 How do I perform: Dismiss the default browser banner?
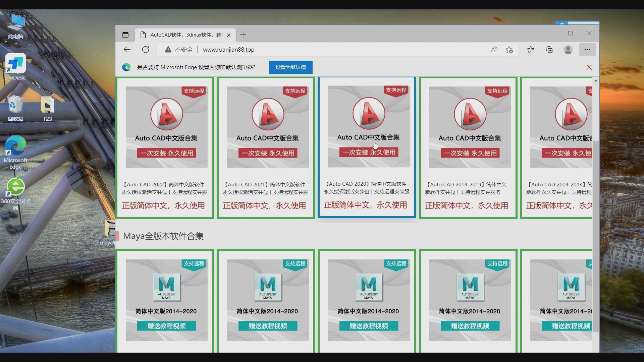(589, 67)
